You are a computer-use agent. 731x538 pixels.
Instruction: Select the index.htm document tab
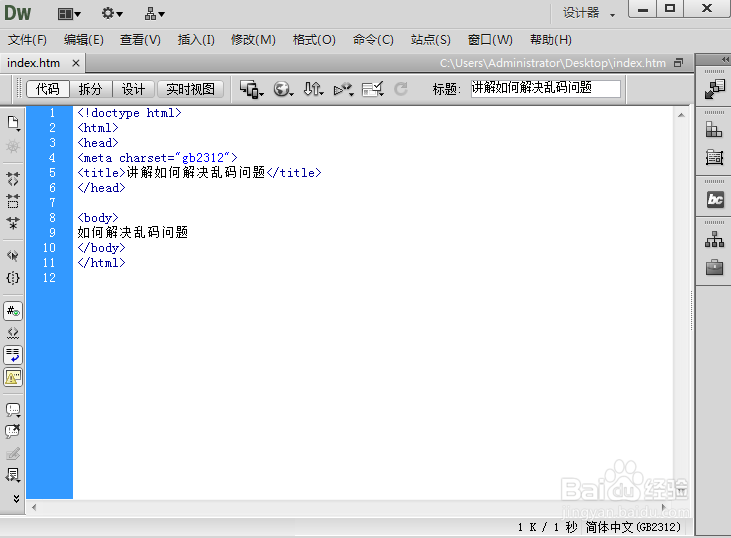34,63
